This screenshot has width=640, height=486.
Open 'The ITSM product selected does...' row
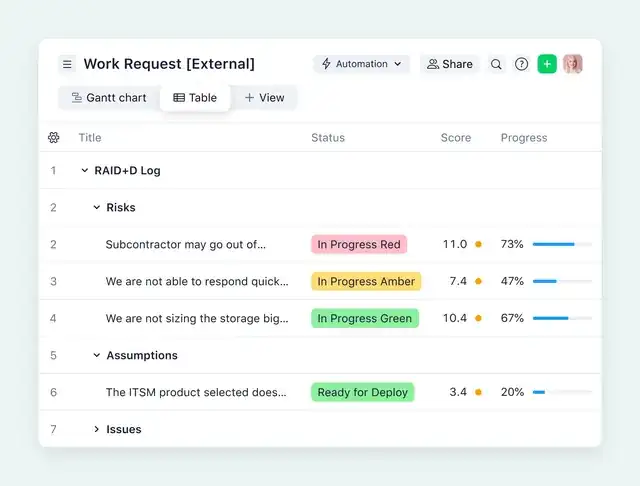(x=196, y=392)
